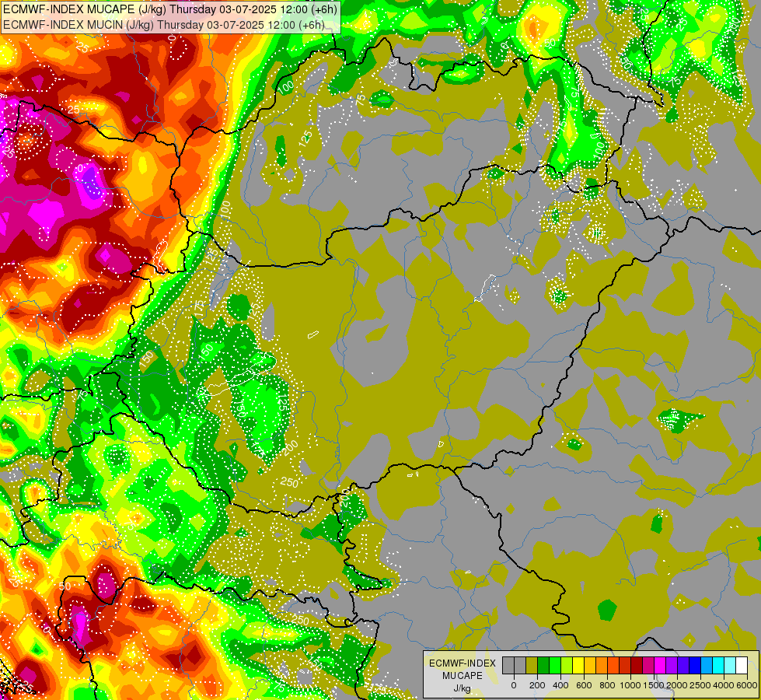
Task: Select the dark green legend swatch
Action: click(x=543, y=666)
